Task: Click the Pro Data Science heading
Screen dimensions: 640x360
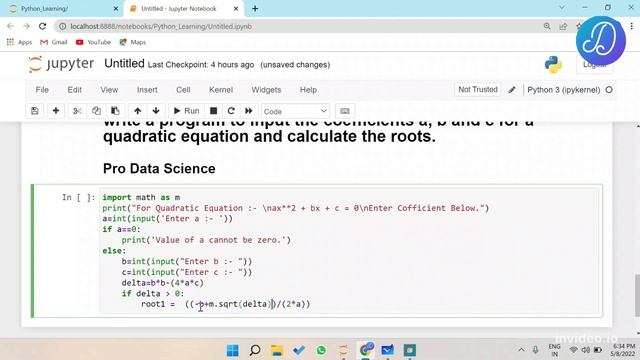Action: pyautogui.click(x=159, y=169)
